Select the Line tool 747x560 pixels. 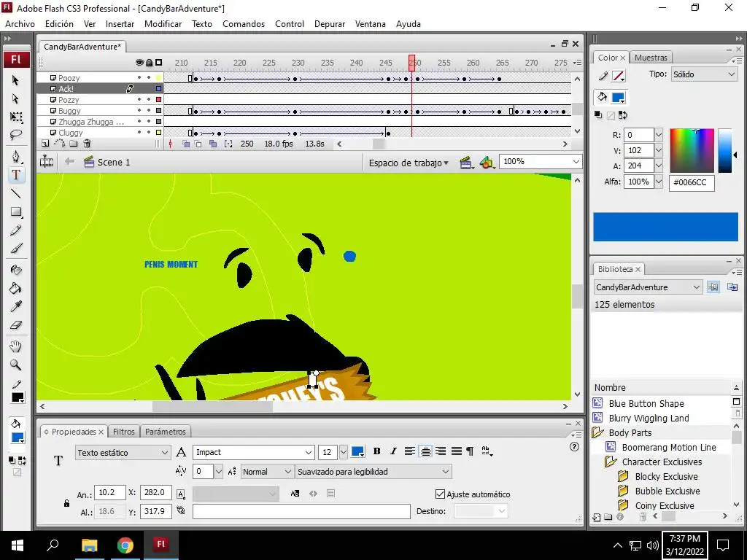pyautogui.click(x=16, y=193)
